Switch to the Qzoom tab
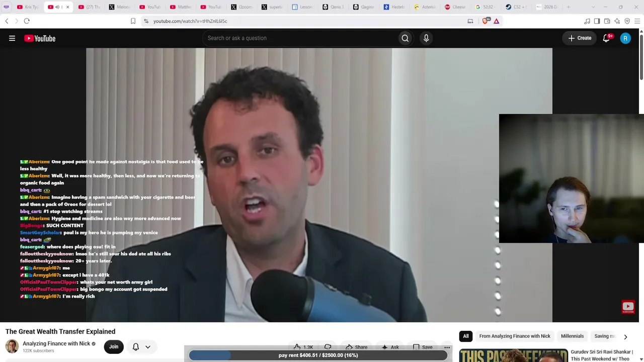Image resolution: width=644 pixels, height=362 pixels. (243, 7)
